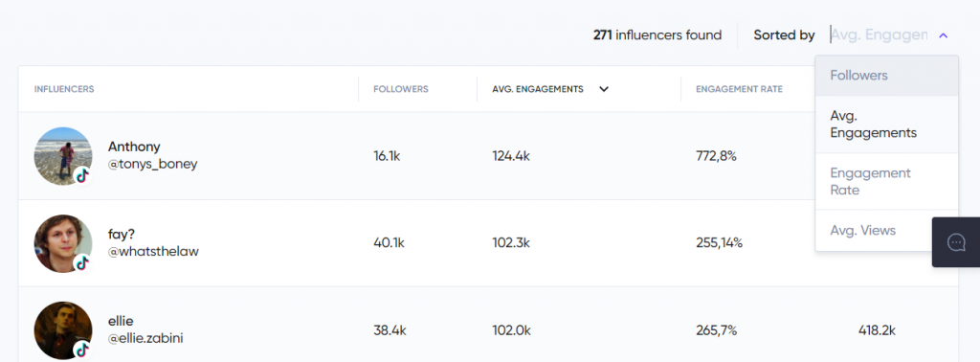This screenshot has width=980, height=362.
Task: Click the Anthony influencer name
Action: (134, 147)
